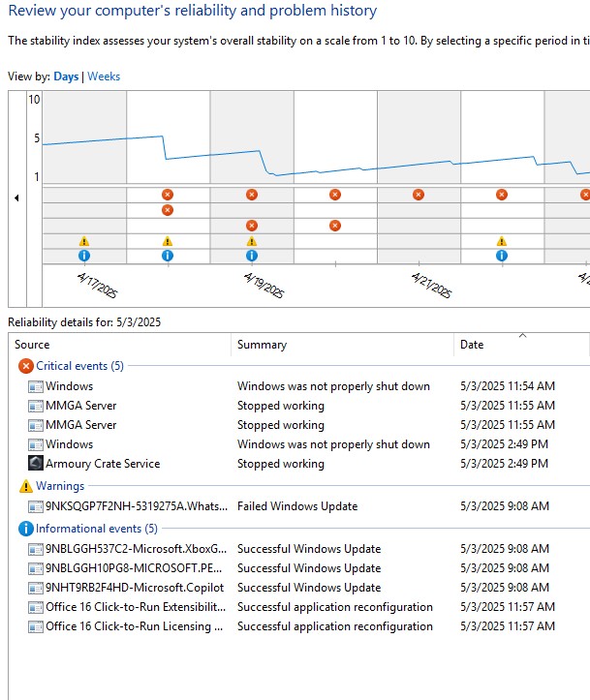
Task: Click the top red error icon in the 4/20/2025 column
Action: pos(335,195)
